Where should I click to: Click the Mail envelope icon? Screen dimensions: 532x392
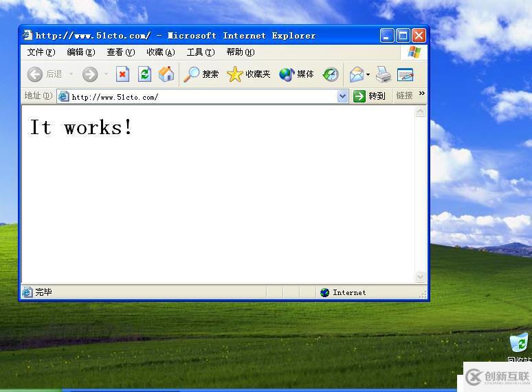pos(357,74)
